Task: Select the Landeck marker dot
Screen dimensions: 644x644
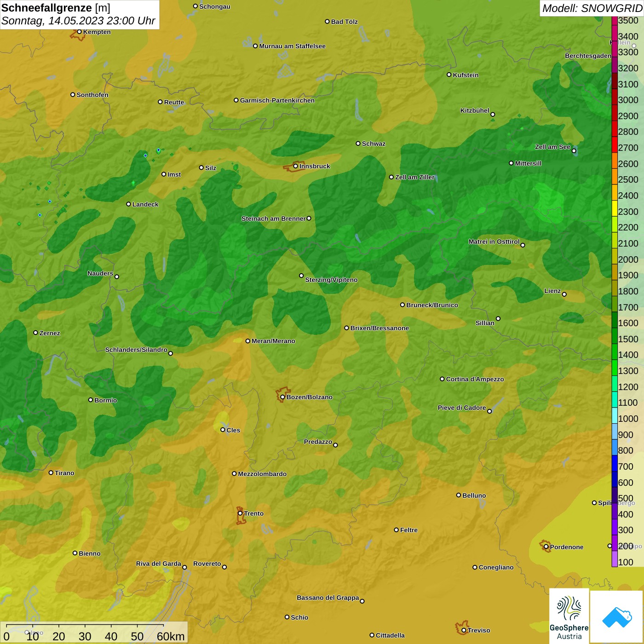Action: [128, 204]
